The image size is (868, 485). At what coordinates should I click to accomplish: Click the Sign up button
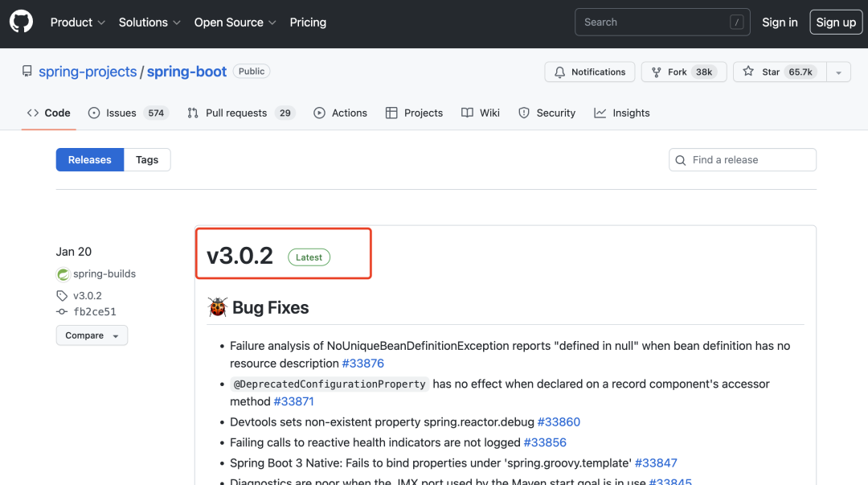pyautogui.click(x=836, y=23)
